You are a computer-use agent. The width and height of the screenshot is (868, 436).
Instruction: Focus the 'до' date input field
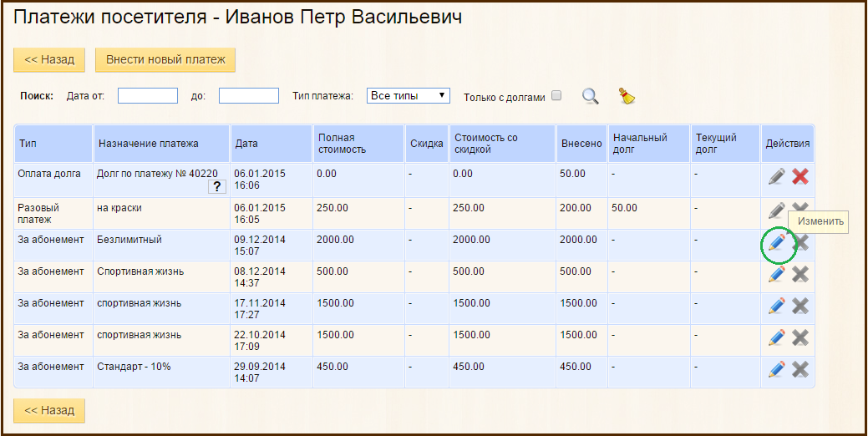click(249, 96)
